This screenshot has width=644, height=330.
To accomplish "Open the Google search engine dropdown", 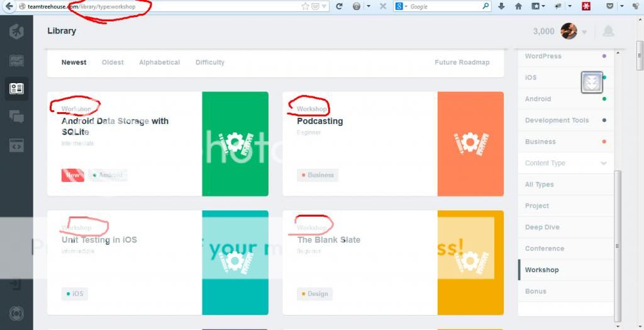I will [402, 6].
